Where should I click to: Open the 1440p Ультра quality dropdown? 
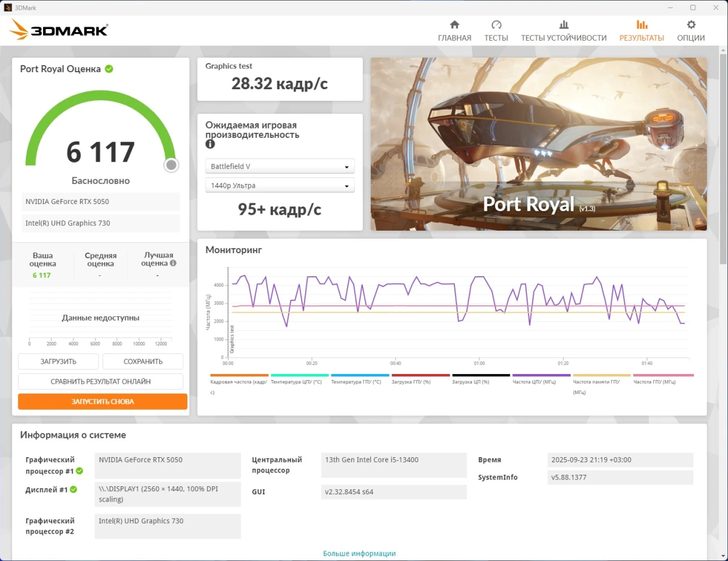[280, 185]
